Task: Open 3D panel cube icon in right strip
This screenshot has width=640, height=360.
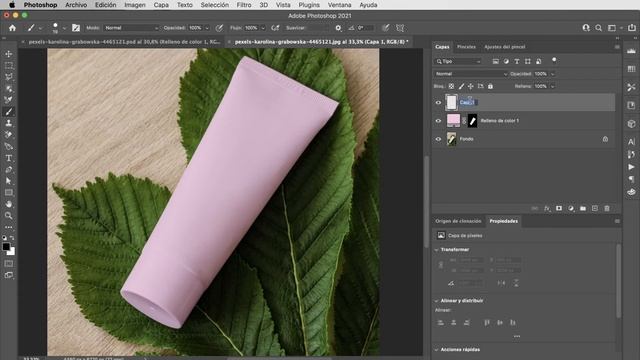Action: (631, 124)
